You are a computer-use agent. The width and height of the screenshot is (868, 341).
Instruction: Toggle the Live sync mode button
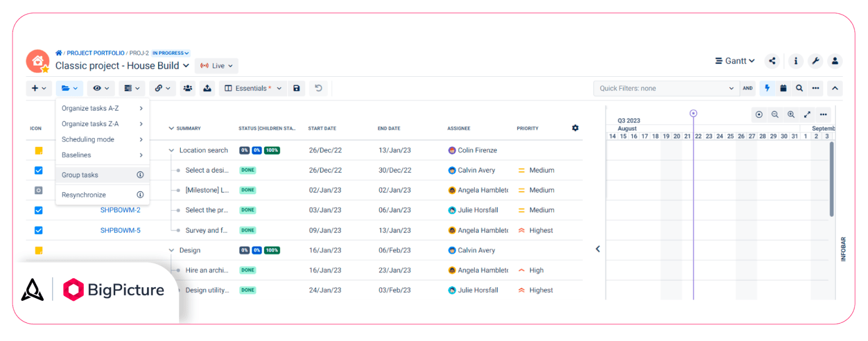pyautogui.click(x=216, y=66)
